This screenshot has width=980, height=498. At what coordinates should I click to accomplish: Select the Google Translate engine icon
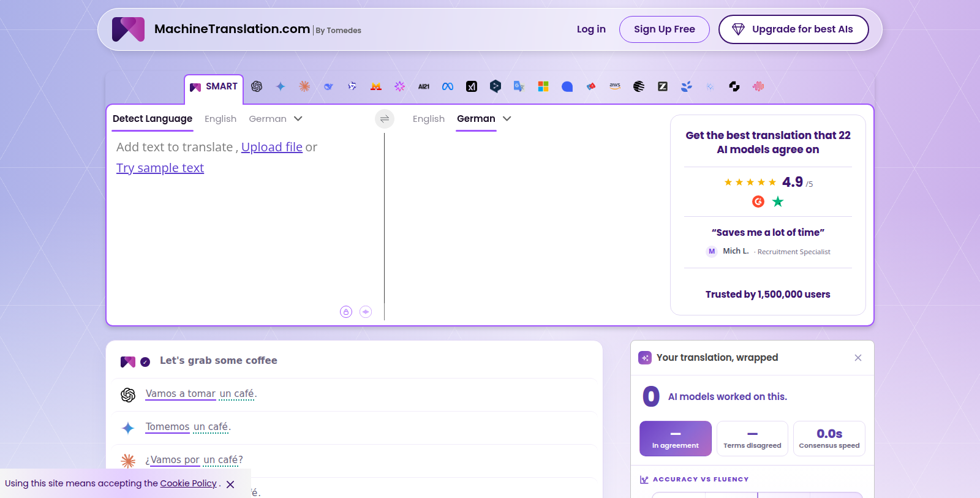click(x=519, y=86)
